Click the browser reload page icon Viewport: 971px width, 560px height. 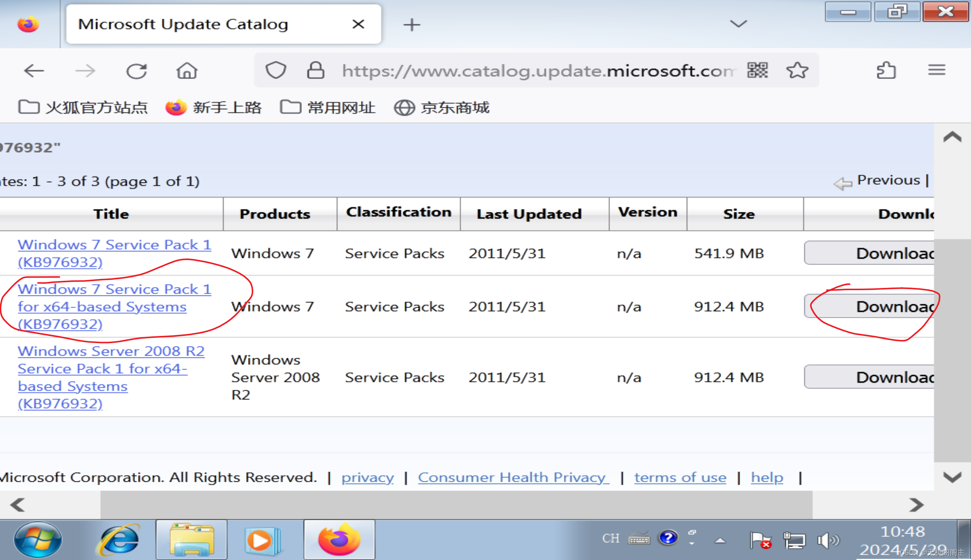136,71
